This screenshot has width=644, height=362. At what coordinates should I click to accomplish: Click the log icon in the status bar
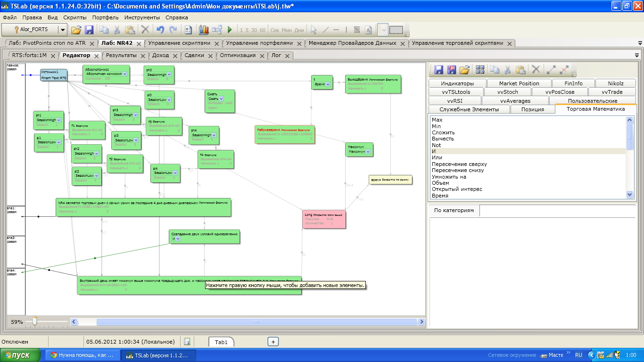click(187, 342)
